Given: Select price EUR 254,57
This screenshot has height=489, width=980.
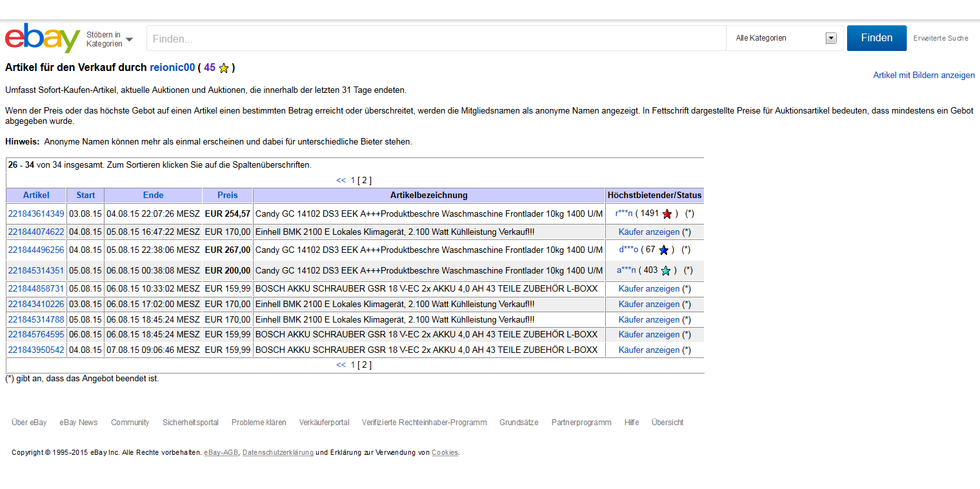Looking at the screenshot, I should 228,214.
